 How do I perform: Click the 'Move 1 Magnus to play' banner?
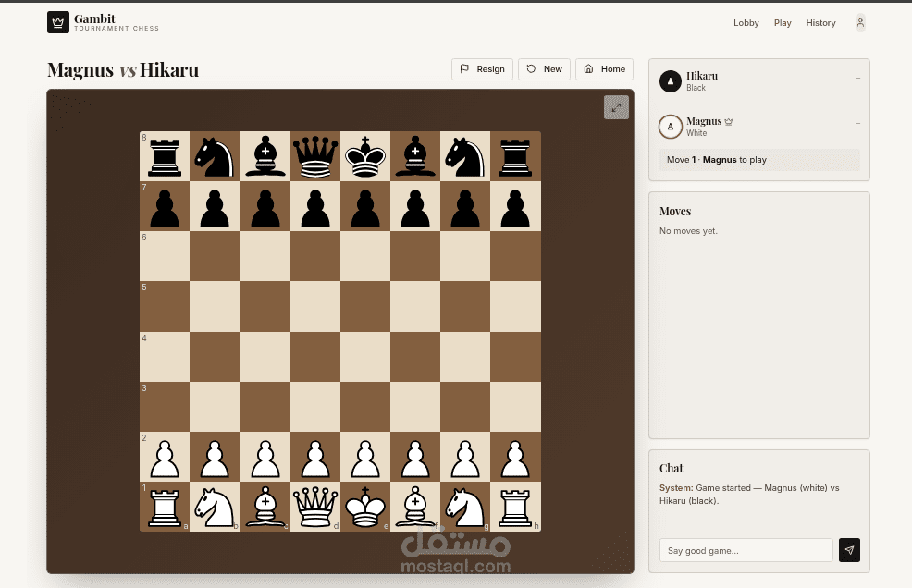(758, 159)
